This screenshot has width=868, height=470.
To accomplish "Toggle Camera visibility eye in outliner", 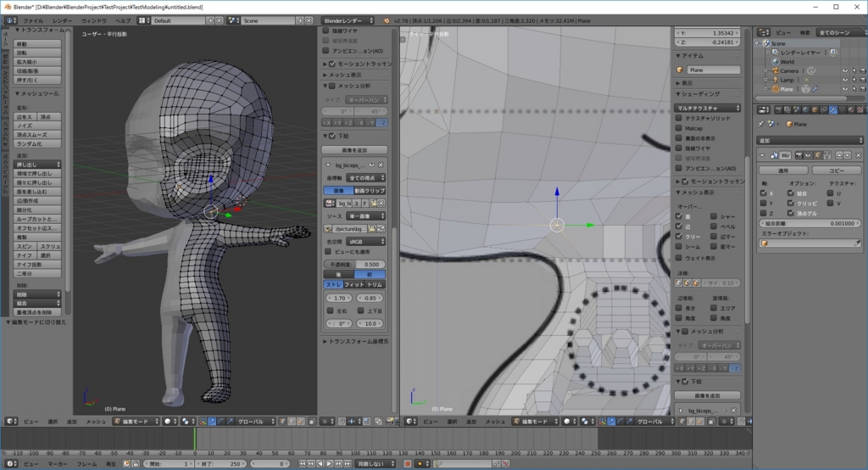I will (x=844, y=70).
